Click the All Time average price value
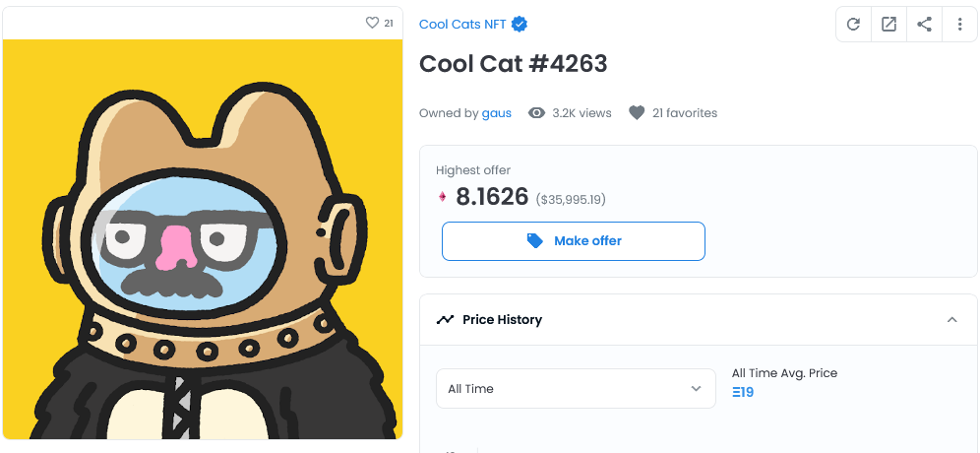980x453 pixels. 743,392
